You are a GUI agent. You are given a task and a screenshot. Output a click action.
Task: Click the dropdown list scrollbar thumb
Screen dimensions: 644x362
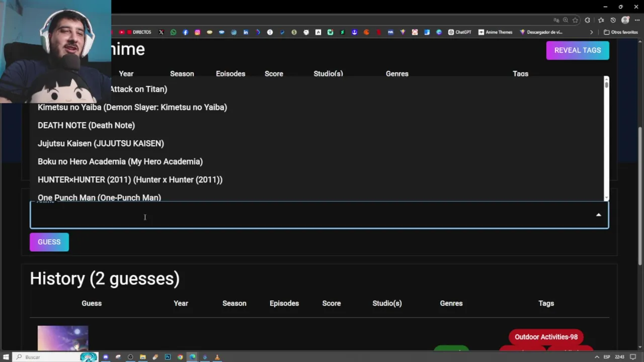click(606, 84)
